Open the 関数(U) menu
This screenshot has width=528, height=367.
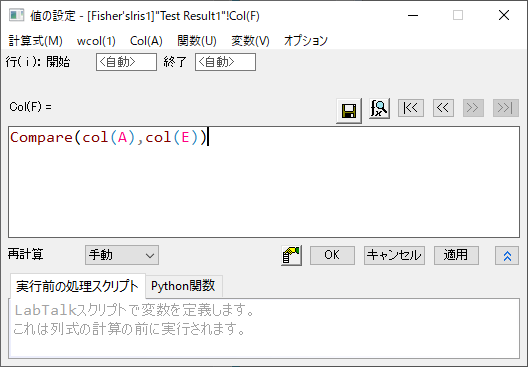click(x=197, y=41)
